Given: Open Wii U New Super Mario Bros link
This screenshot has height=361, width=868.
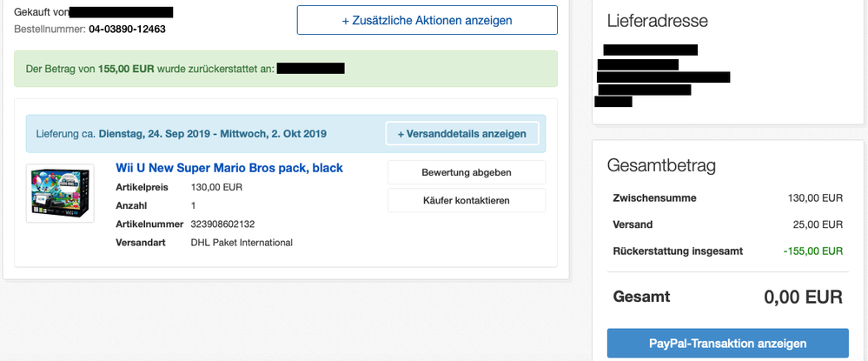Looking at the screenshot, I should [x=229, y=168].
